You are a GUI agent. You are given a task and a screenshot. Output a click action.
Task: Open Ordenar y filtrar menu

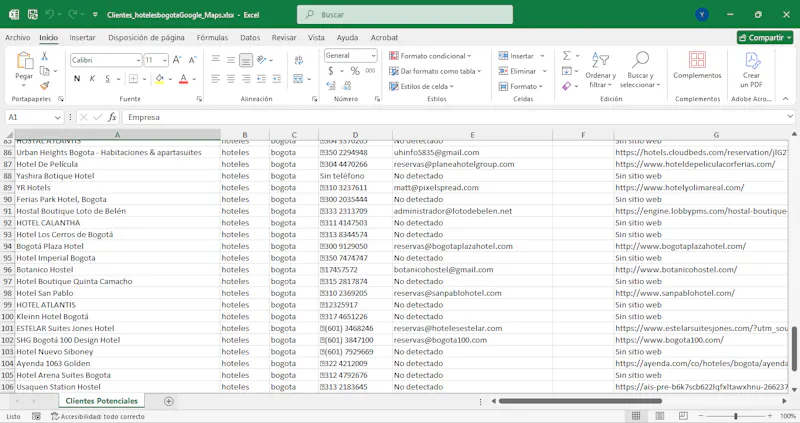pos(601,70)
